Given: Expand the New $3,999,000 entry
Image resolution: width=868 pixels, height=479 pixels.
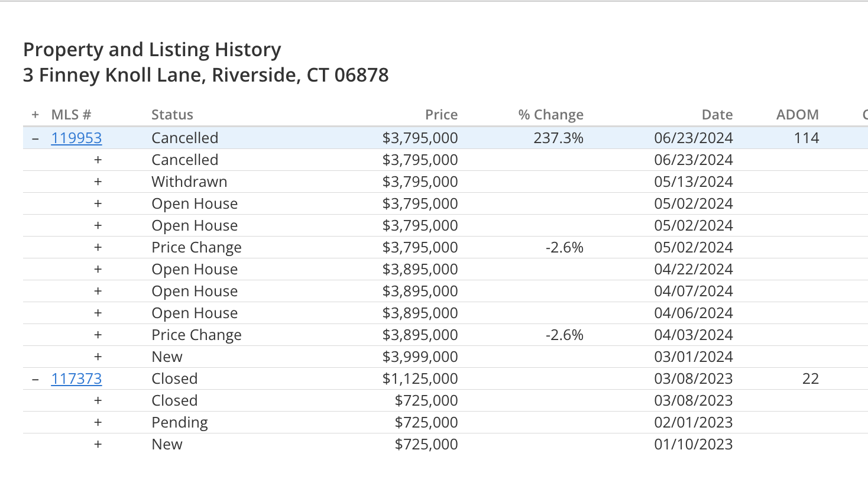Looking at the screenshot, I should [x=98, y=357].
